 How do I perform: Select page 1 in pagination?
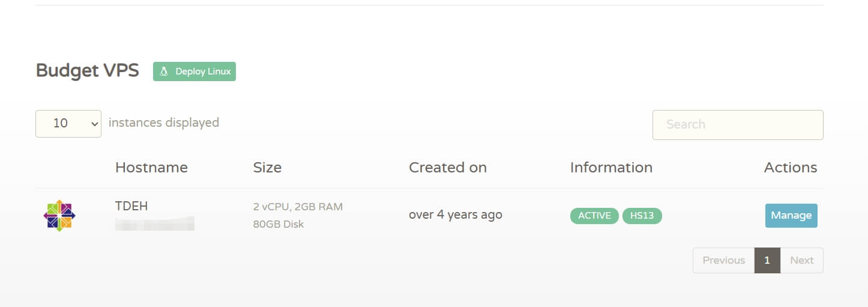coord(767,260)
